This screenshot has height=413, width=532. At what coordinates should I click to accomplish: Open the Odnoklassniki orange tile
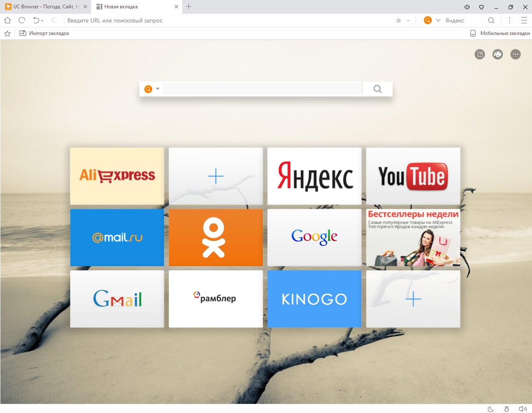(x=216, y=237)
